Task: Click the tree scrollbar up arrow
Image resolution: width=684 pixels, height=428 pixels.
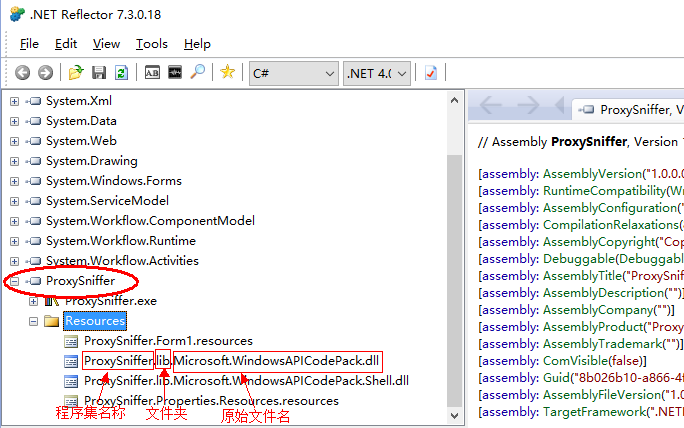Action: [455, 100]
